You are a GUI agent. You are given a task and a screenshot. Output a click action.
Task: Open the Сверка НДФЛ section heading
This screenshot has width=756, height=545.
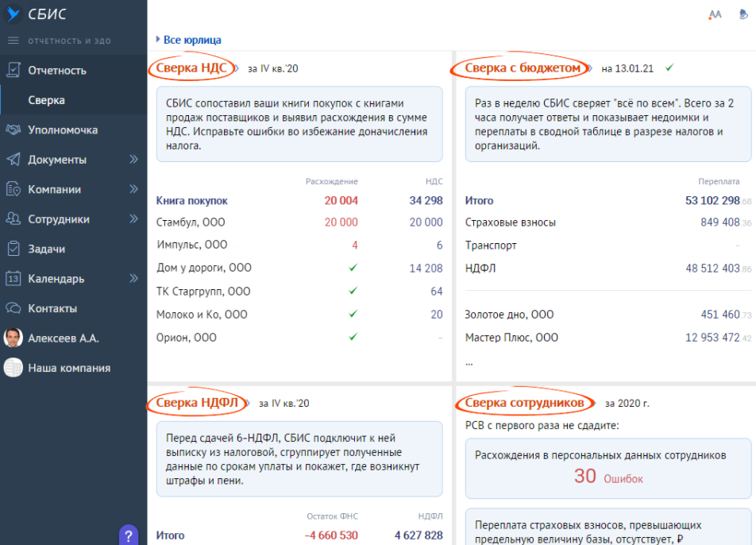[x=197, y=402]
